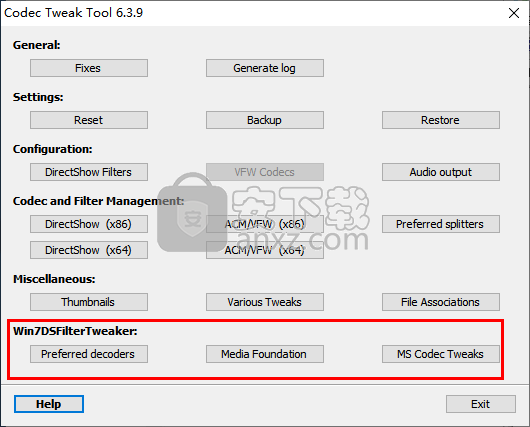Open Audio output configuration
The image size is (530, 427).
(441, 172)
